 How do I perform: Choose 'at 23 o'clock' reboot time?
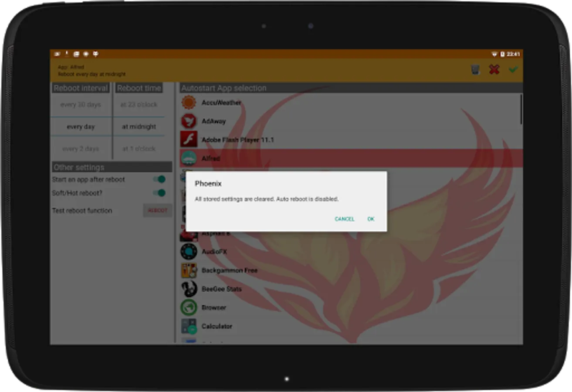(139, 105)
